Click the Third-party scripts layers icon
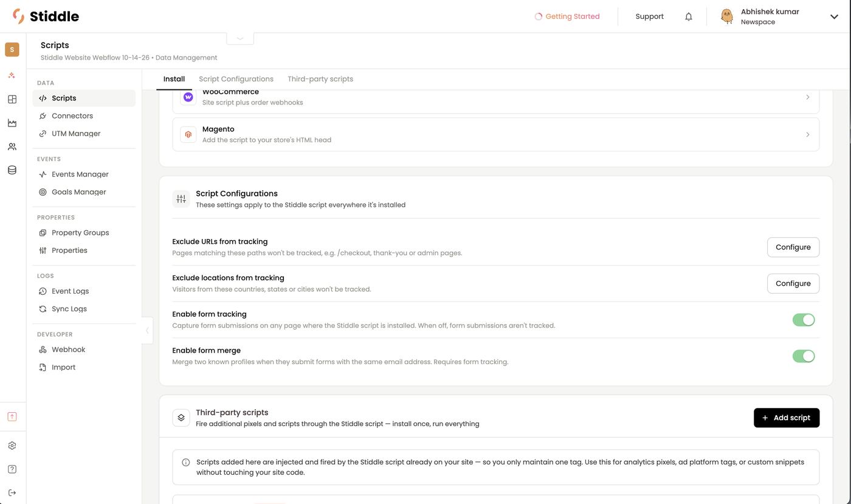Screen dimensions: 851x504 click(181, 418)
